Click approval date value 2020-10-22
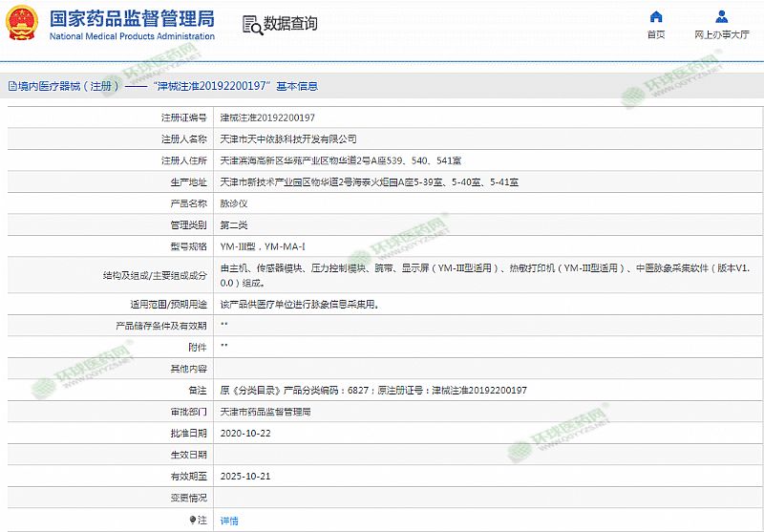Viewport: 764px width, 532px height. (x=246, y=433)
